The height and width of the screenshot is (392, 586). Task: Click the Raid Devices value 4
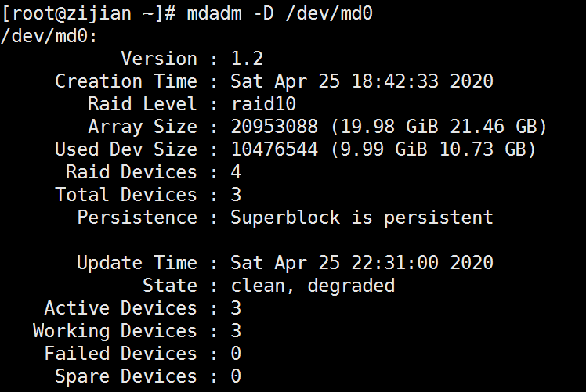236,172
